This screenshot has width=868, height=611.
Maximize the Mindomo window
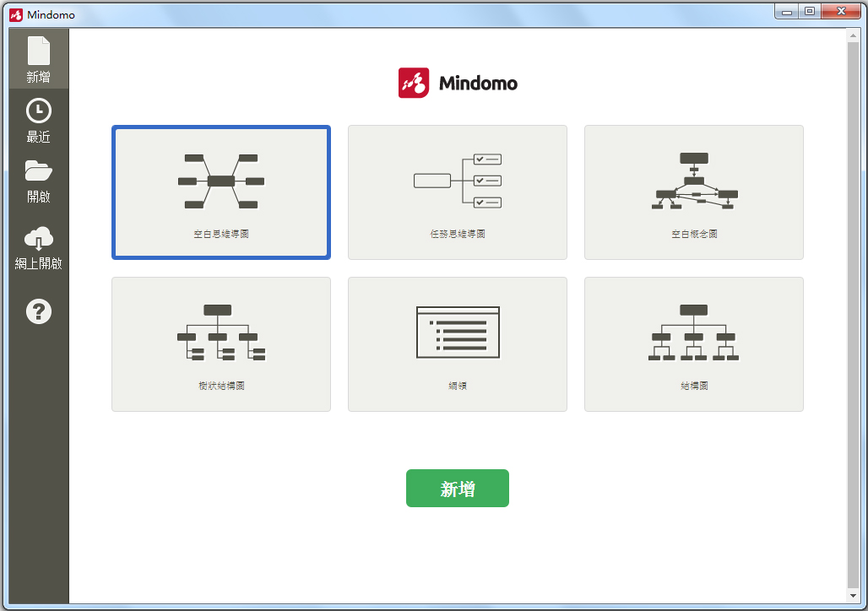click(810, 12)
